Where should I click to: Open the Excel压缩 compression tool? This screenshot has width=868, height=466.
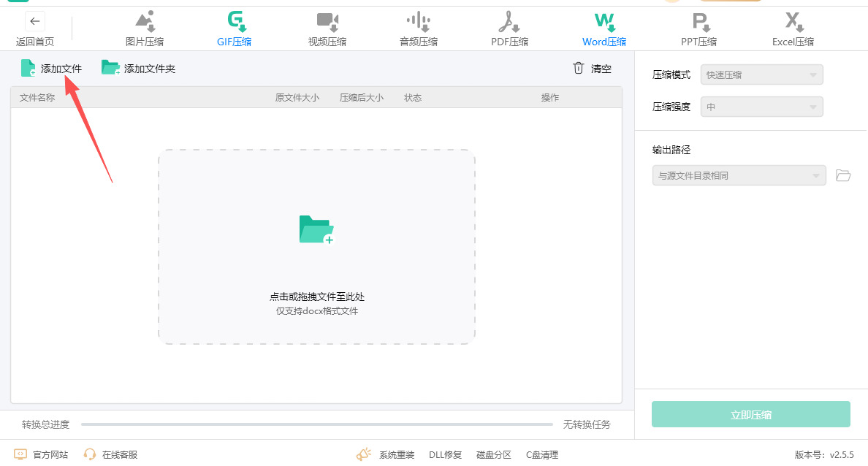793,28
